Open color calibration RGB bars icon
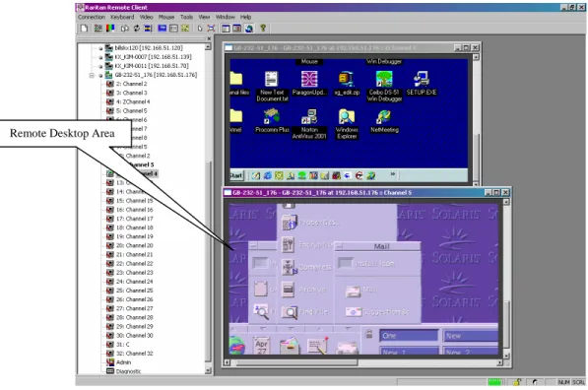This screenshot has height=390, width=588. tap(110, 29)
